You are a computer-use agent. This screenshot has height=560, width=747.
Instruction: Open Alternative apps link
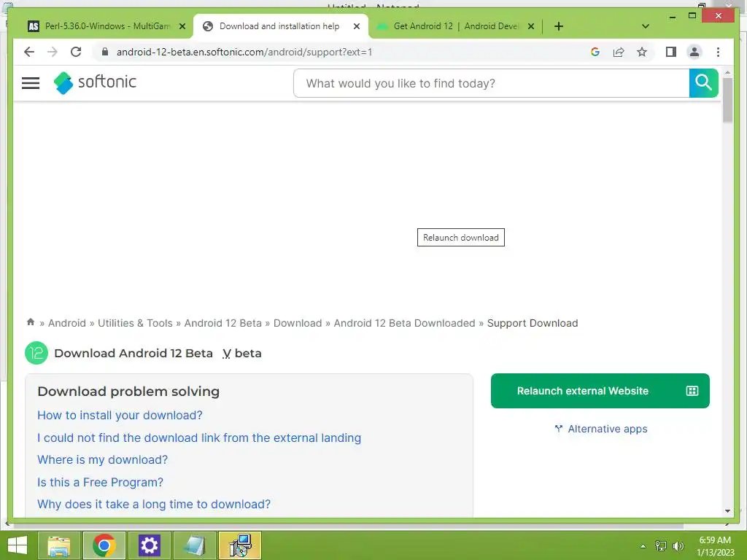tap(601, 429)
